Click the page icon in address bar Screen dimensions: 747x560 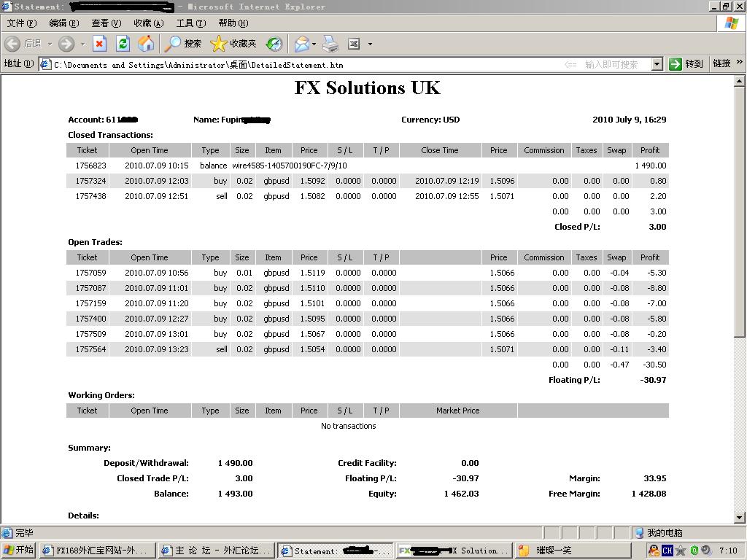[46, 64]
